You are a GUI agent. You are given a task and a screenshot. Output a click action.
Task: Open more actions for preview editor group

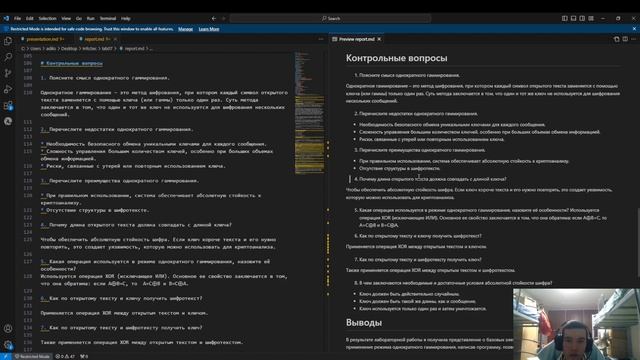633,39
